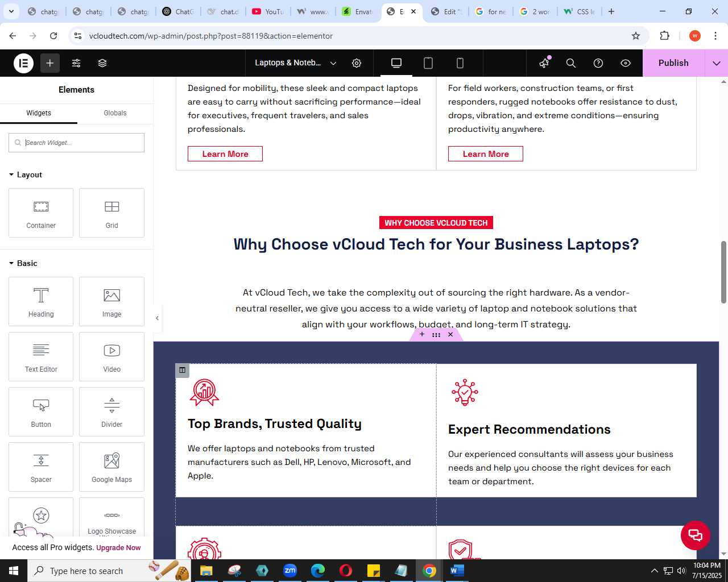
Task: Click the Add Element plus button
Action: (50, 63)
